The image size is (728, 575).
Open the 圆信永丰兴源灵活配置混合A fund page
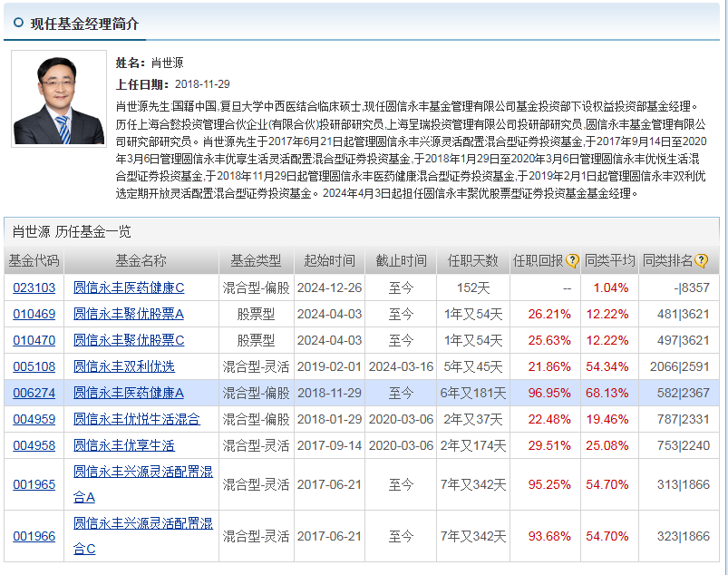coord(143,484)
